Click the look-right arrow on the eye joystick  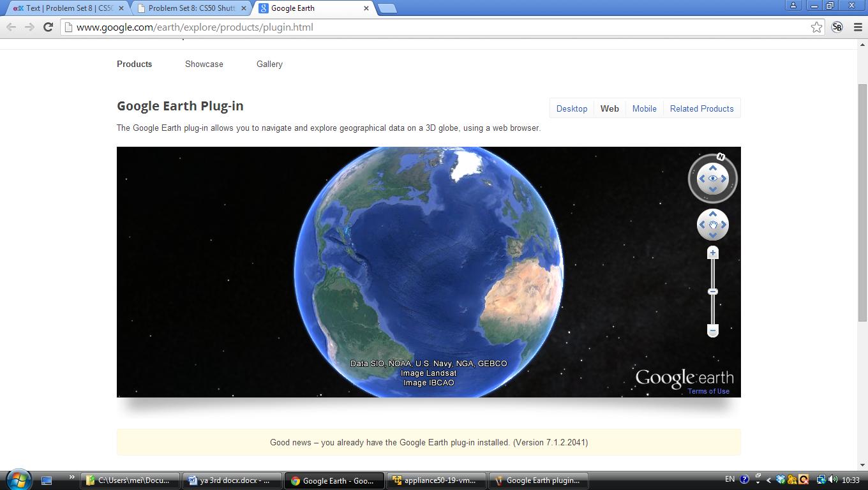[724, 179]
